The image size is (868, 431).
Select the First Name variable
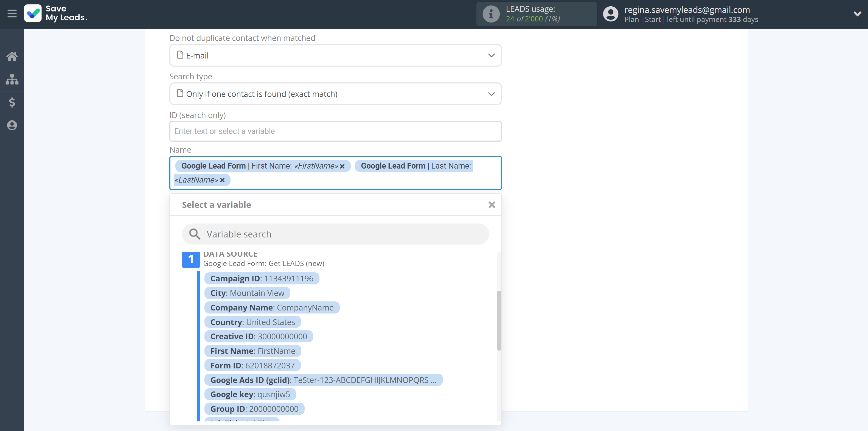[x=253, y=351]
